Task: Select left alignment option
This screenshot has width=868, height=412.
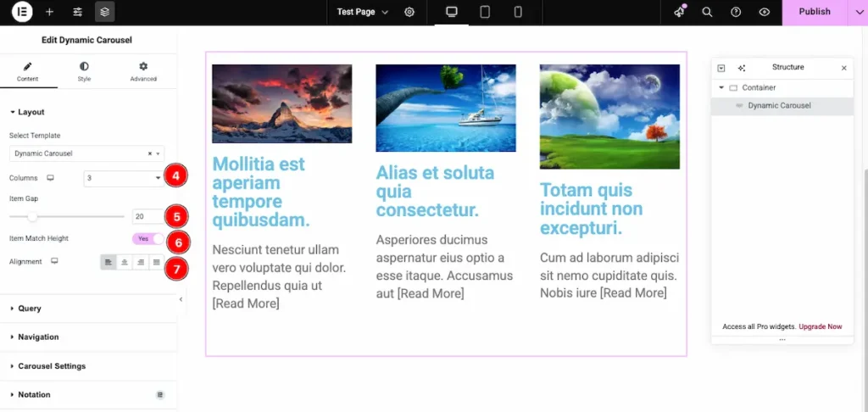Action: 108,262
